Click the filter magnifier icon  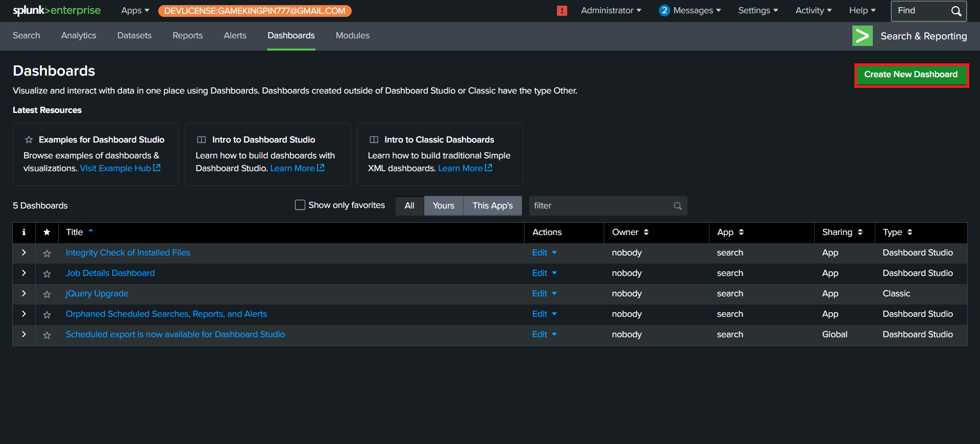pyautogui.click(x=678, y=206)
